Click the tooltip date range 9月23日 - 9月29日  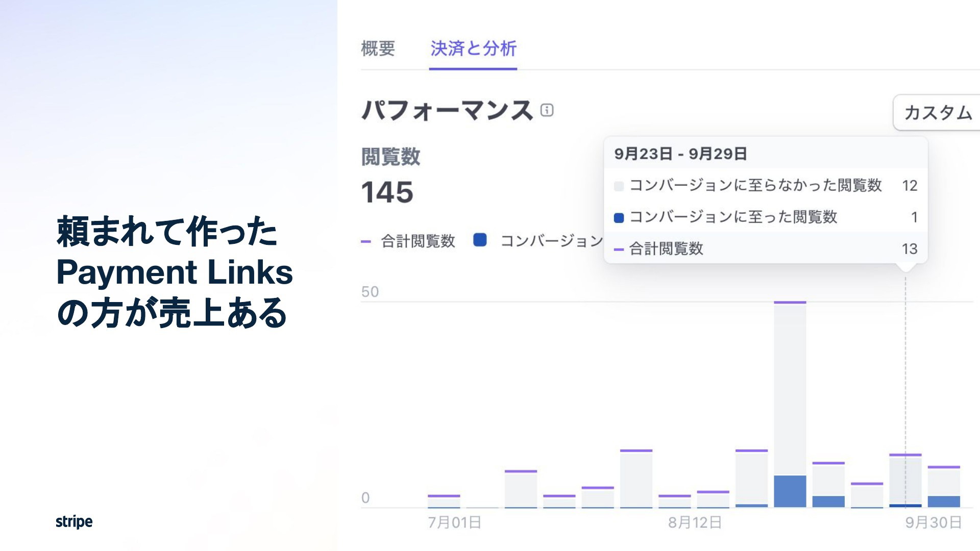click(680, 154)
